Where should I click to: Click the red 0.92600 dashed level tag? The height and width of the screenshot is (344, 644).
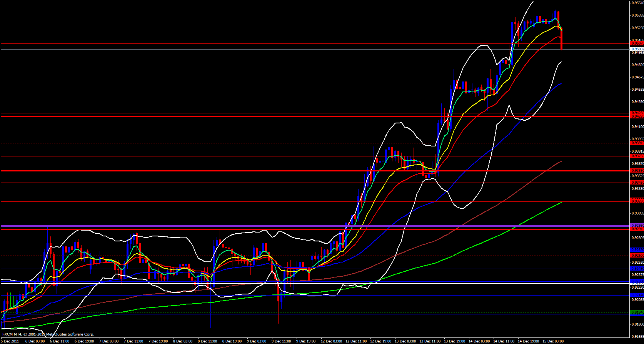click(637, 256)
